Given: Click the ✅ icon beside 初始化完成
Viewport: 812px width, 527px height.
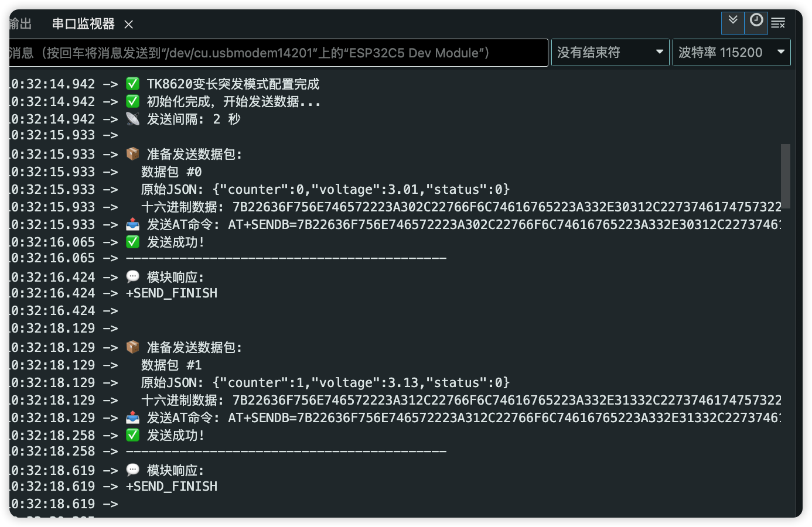Looking at the screenshot, I should 132,101.
